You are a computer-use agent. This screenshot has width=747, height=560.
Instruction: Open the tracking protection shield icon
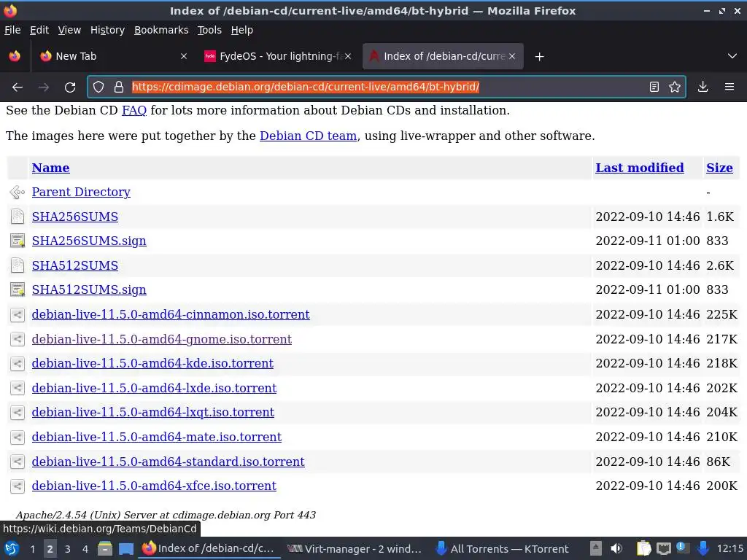pos(98,87)
